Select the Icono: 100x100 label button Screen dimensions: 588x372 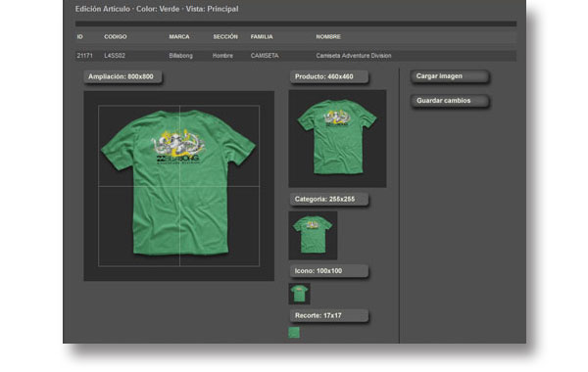point(329,271)
